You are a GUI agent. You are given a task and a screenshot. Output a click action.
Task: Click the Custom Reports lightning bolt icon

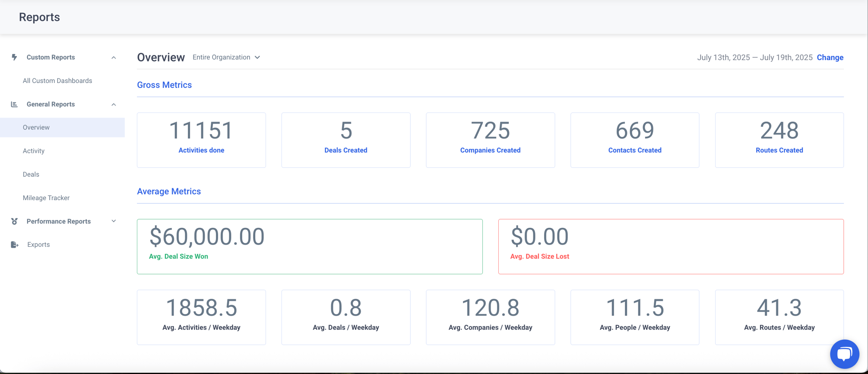click(x=14, y=57)
